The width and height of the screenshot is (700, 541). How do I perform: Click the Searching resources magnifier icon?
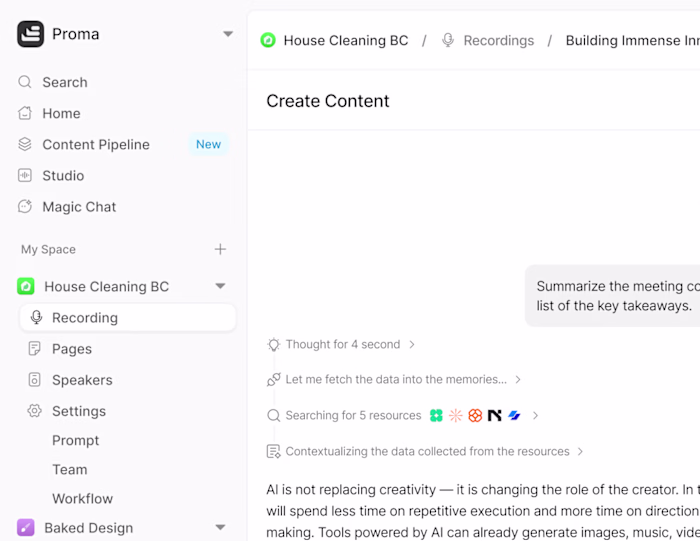click(x=274, y=416)
